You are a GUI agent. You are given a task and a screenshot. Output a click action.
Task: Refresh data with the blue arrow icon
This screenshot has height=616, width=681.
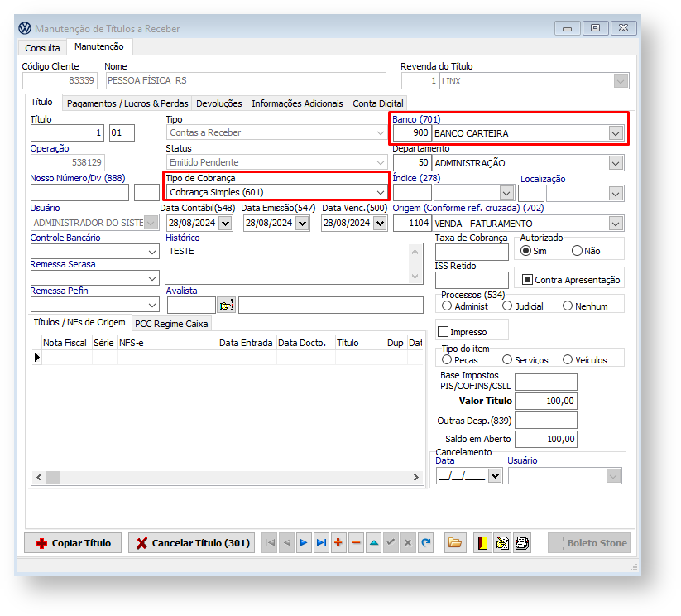point(425,542)
